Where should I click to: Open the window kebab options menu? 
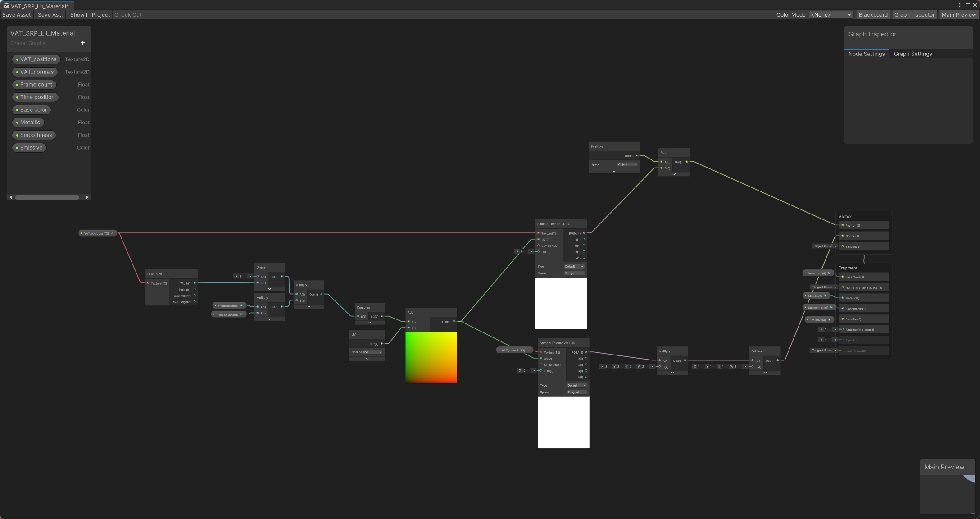pyautogui.click(x=960, y=5)
